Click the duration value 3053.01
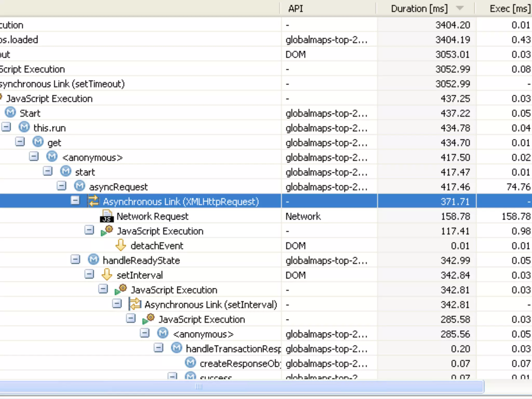 click(x=453, y=55)
